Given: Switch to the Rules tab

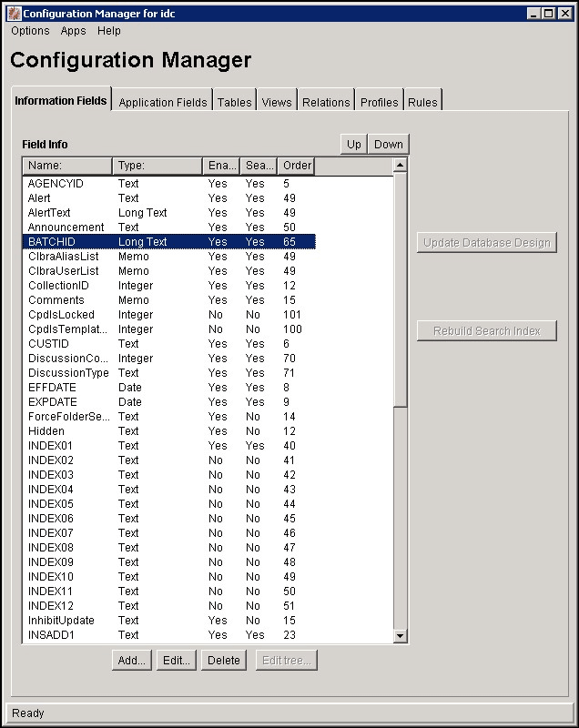Looking at the screenshot, I should (x=422, y=102).
